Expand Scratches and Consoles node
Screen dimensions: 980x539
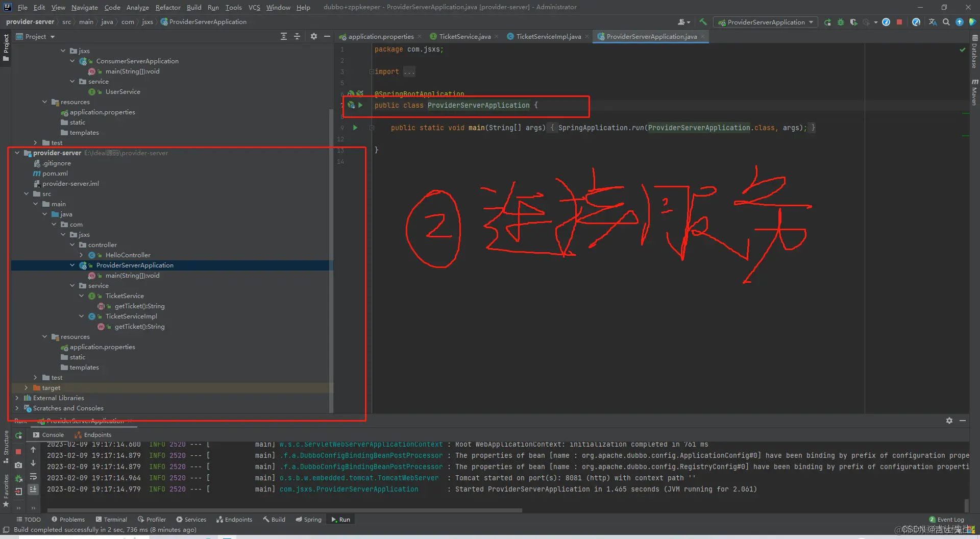17,408
